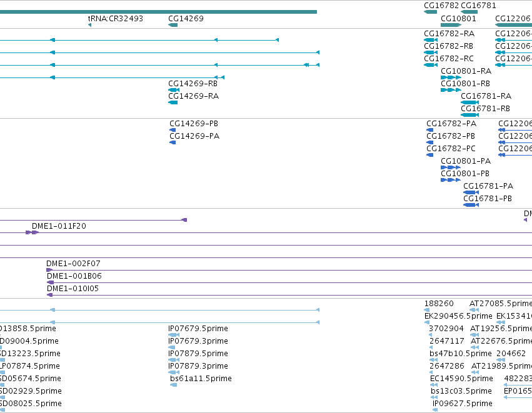Click the CG16781-RB transcript bar
The image size is (532, 413).
[x=469, y=115]
